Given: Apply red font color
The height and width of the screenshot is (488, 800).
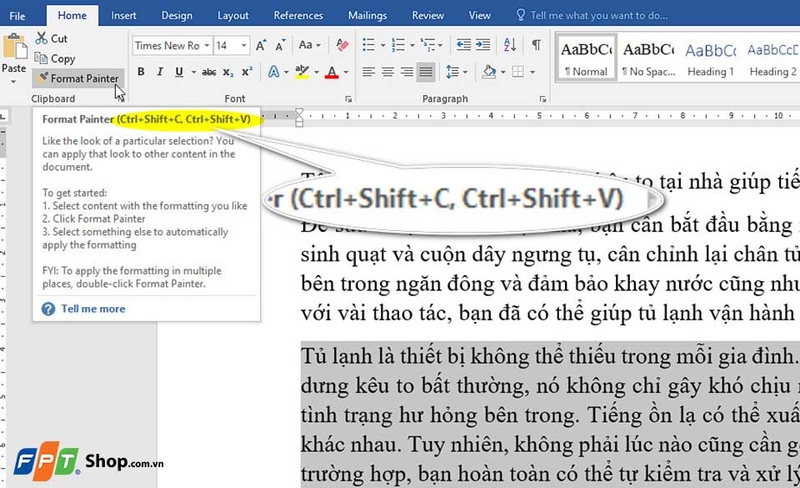Looking at the screenshot, I should click(332, 72).
